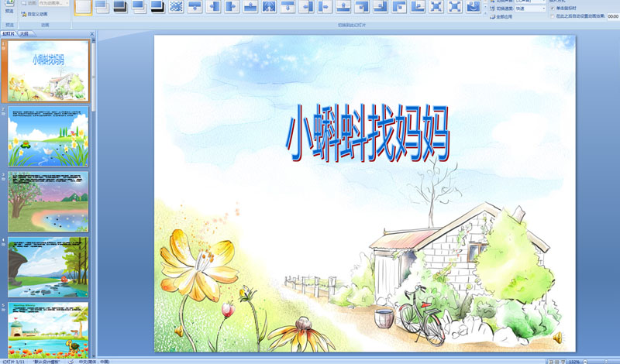This screenshot has width=620, height=364.
Task: Apply the Uncover Left transition icon
Action: (306, 7)
